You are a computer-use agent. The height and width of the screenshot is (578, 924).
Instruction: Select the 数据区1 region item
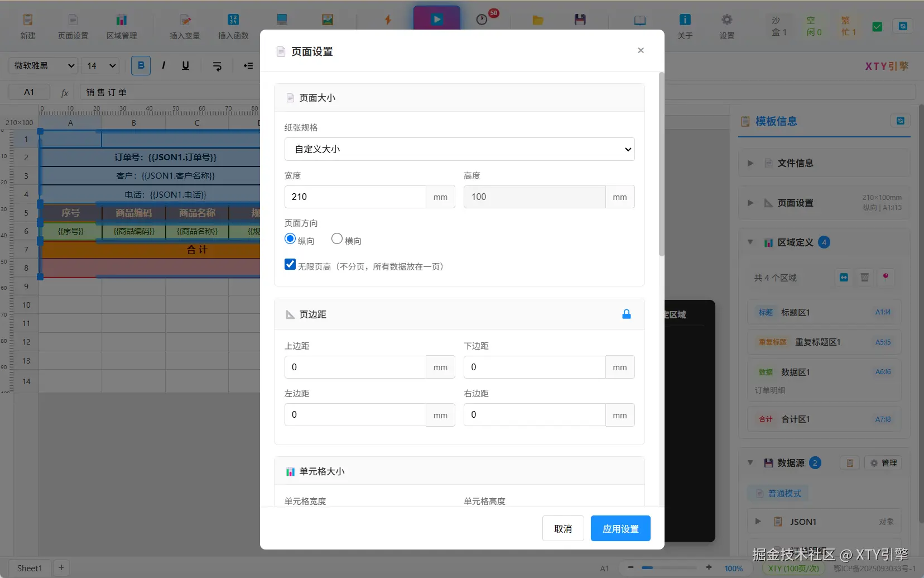[825, 380]
